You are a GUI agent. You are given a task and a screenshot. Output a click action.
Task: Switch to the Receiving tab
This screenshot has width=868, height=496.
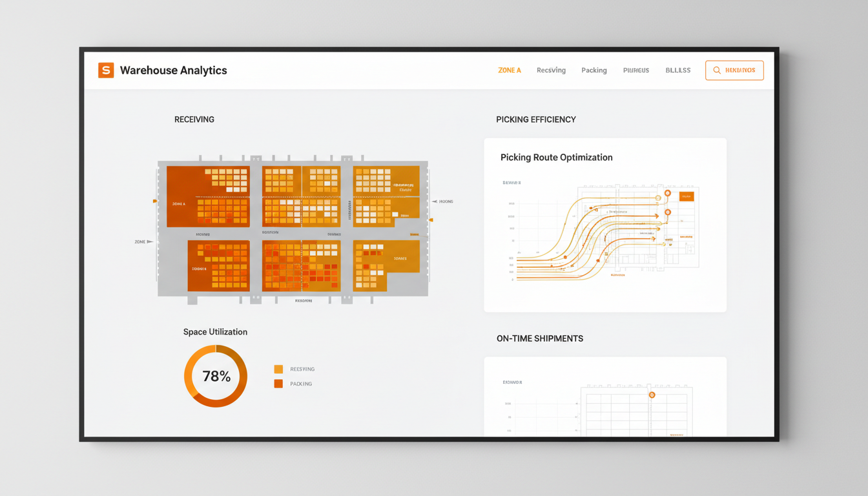coord(551,70)
